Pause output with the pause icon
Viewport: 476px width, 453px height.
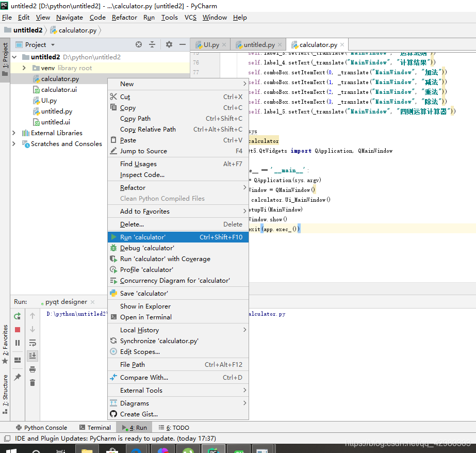[x=18, y=343]
